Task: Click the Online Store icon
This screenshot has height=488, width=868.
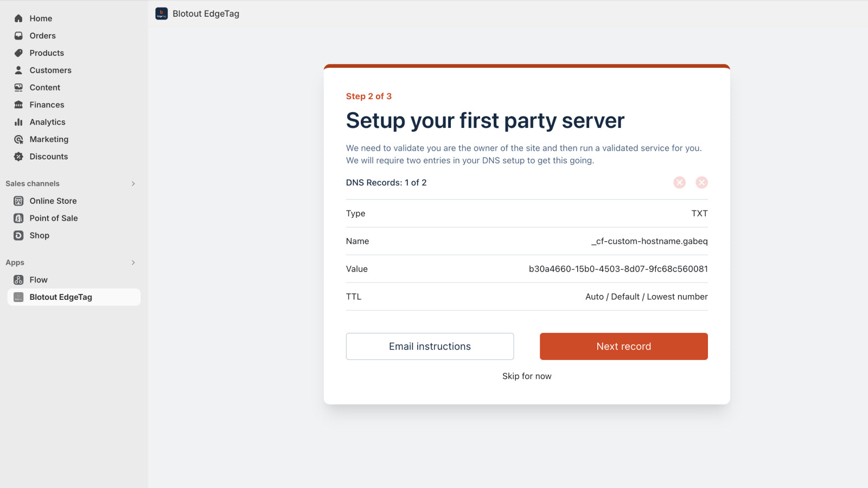Action: tap(18, 201)
